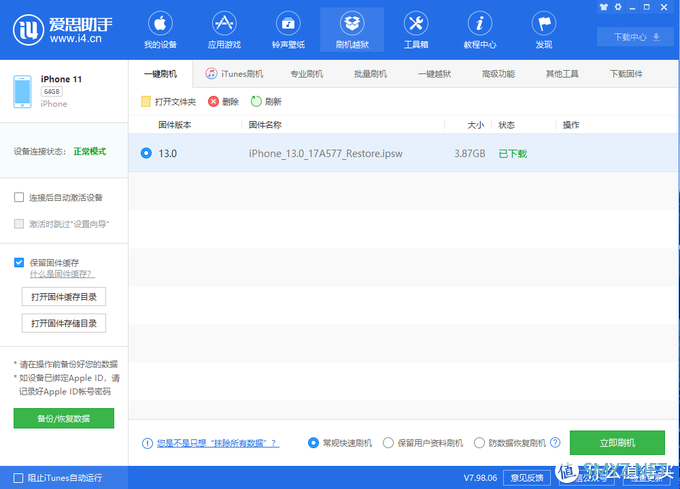680x489 pixels.
Task: Open 工具箱 wrench tools icon
Action: tap(416, 23)
